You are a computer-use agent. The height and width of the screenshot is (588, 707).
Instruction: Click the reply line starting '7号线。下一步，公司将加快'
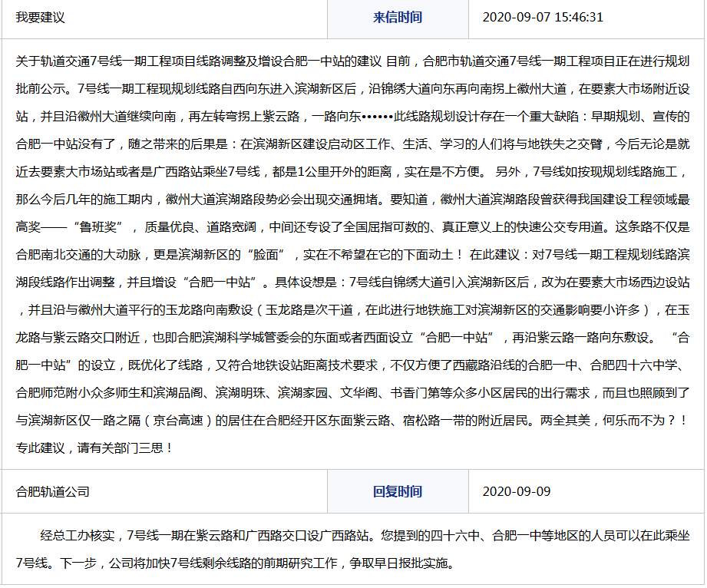236,563
